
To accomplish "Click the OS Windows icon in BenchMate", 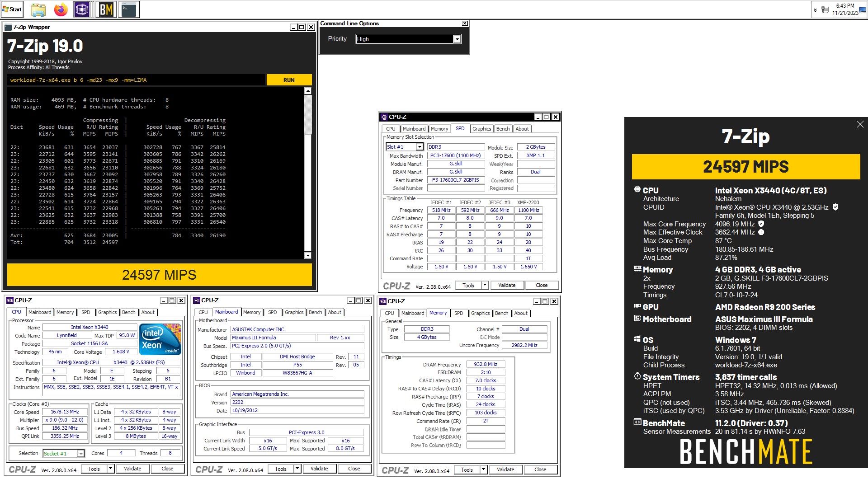I will pos(637,339).
